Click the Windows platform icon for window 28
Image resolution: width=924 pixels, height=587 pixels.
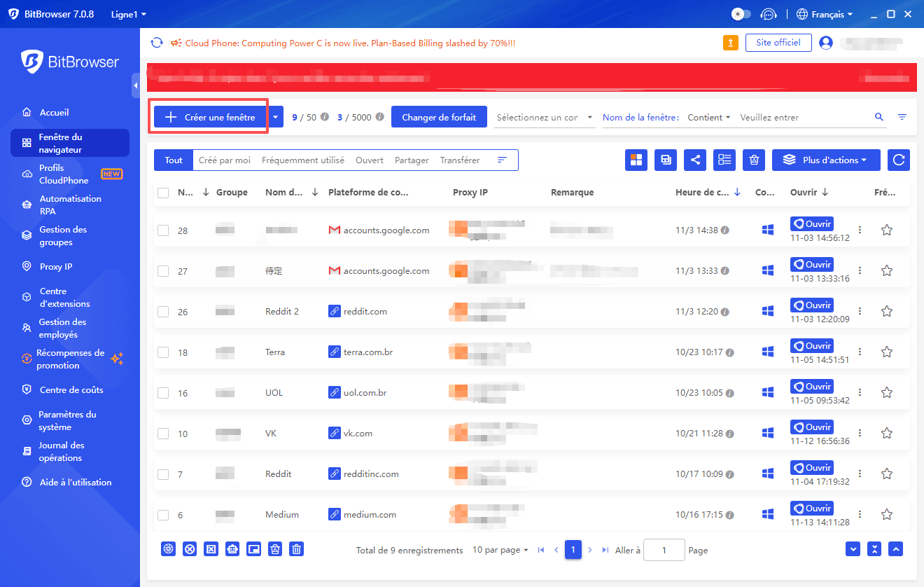pos(767,229)
